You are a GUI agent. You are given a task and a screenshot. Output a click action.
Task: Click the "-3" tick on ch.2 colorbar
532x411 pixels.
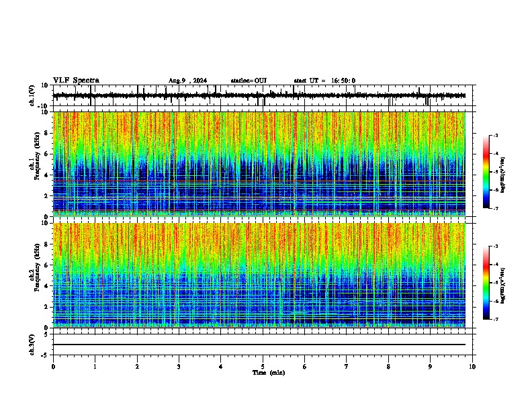(x=495, y=246)
